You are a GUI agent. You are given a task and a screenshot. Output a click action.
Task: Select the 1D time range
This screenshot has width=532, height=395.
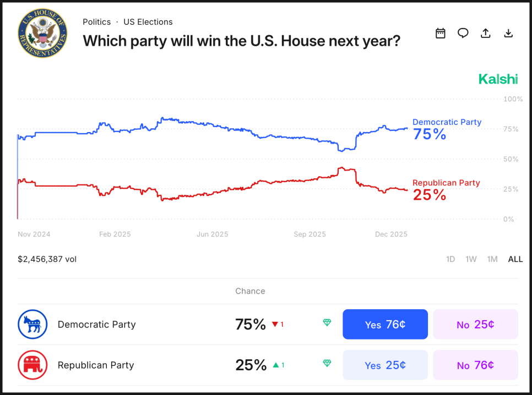point(450,259)
